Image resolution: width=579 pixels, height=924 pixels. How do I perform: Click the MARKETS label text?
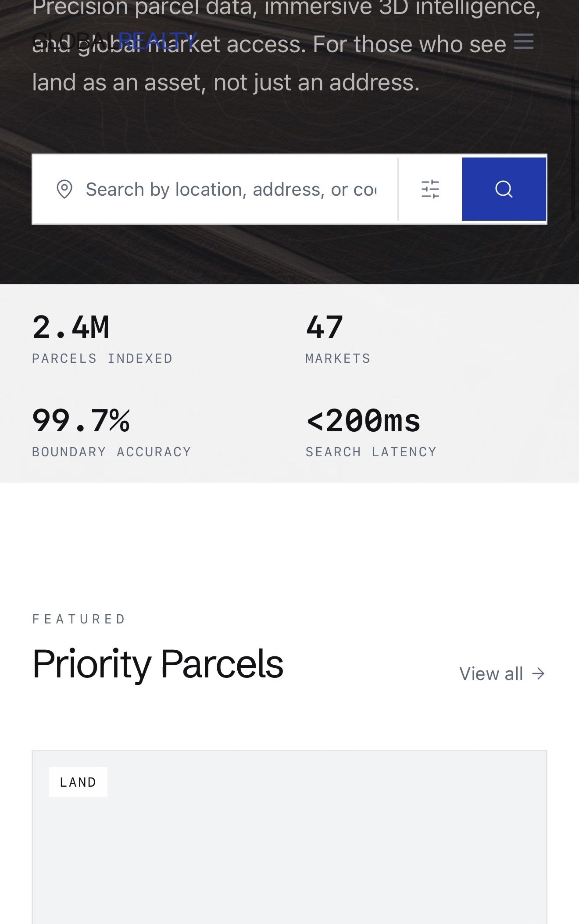[x=338, y=358]
